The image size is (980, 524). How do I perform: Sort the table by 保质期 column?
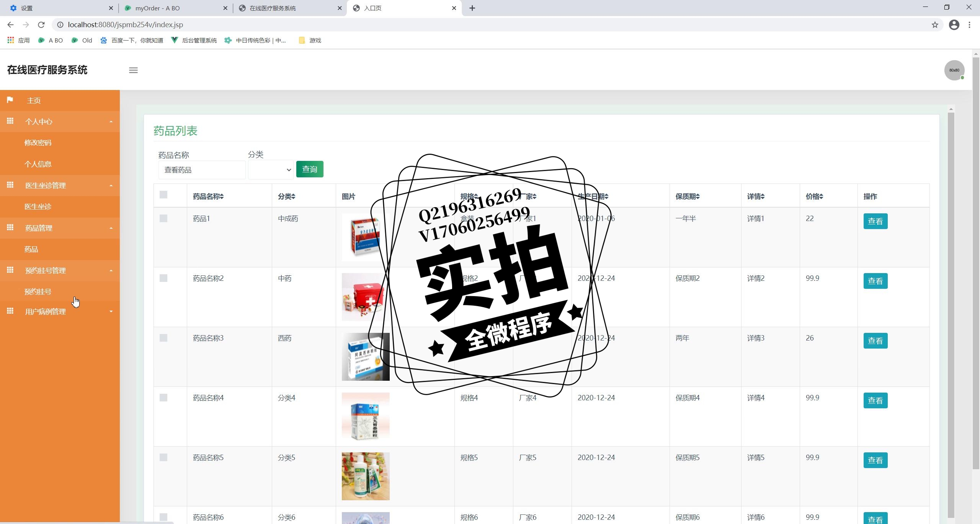688,196
